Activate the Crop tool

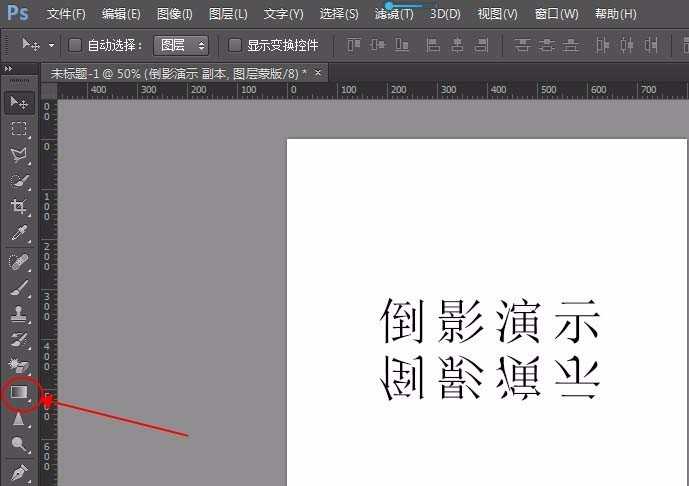(x=19, y=207)
